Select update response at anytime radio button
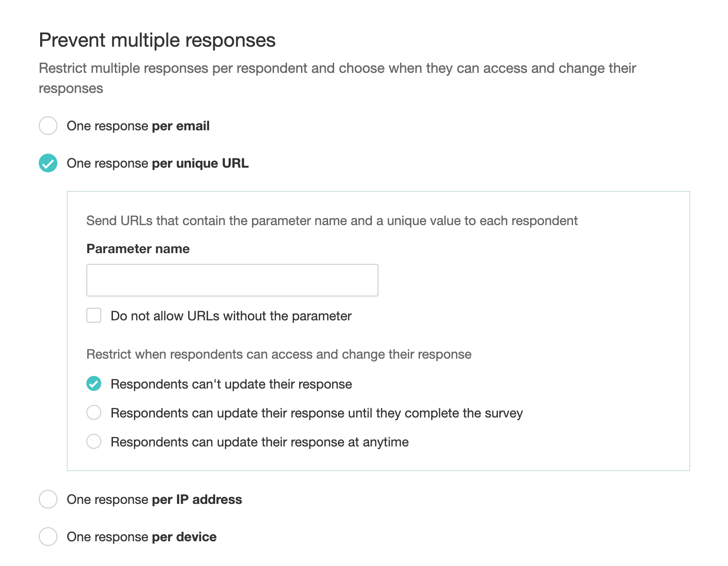Viewport: 728px width, 566px height. (x=94, y=441)
